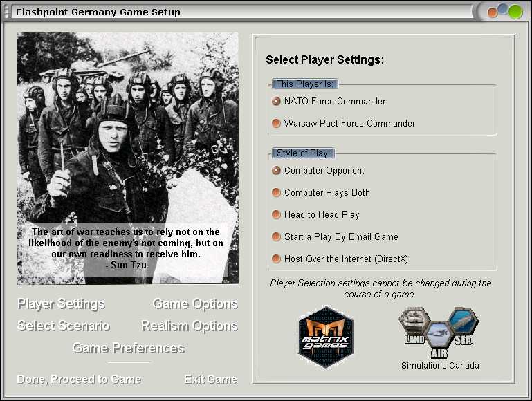Click the orange window control button
The width and height of the screenshot is (532, 401).
pos(493,12)
